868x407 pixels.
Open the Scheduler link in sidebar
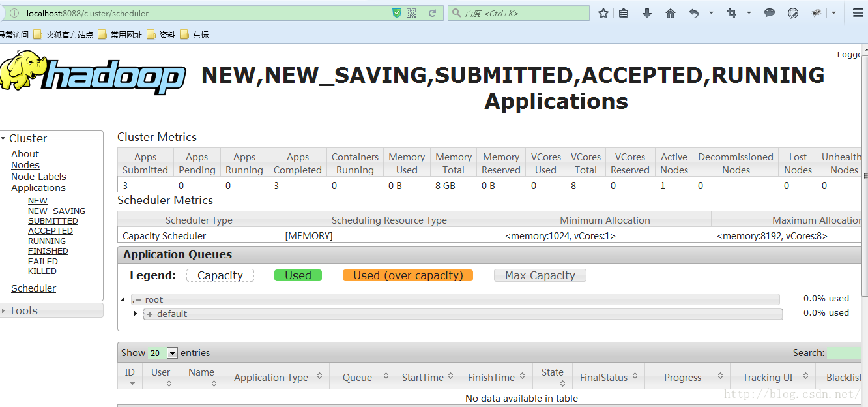tap(33, 288)
